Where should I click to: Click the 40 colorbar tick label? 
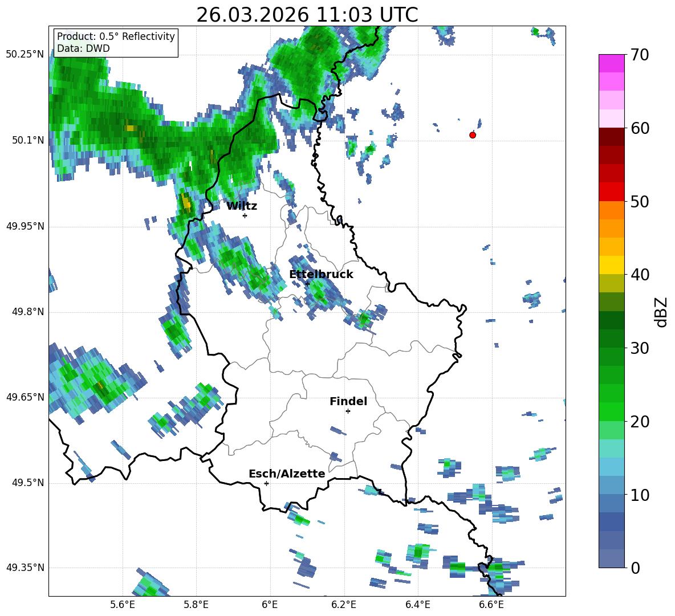click(x=640, y=275)
